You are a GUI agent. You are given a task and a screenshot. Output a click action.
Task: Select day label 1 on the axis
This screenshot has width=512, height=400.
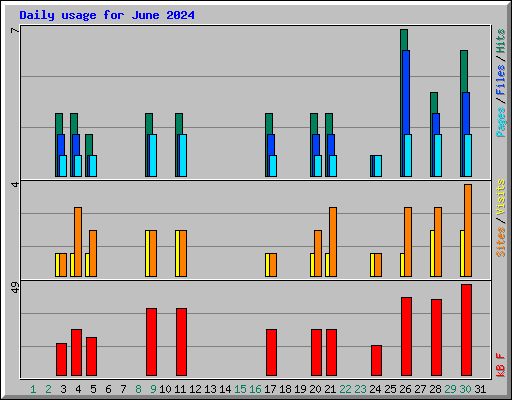(33, 389)
